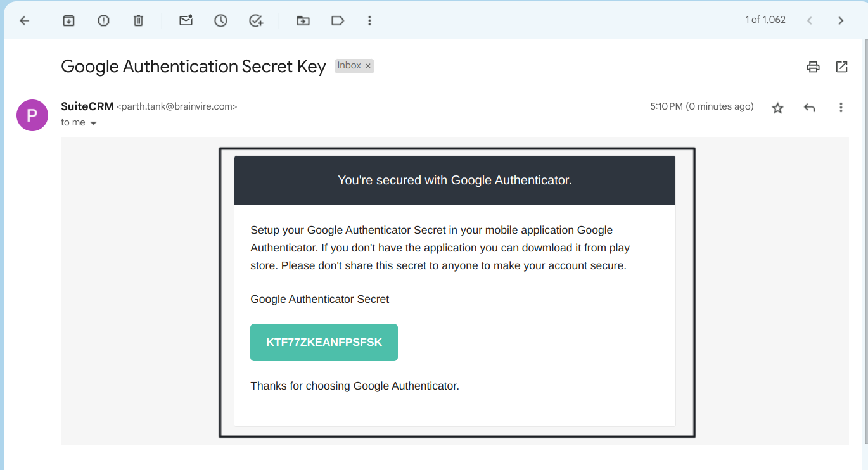Viewport: 868px width, 470px height.
Task: Go back to the inbox list
Action: tap(24, 20)
